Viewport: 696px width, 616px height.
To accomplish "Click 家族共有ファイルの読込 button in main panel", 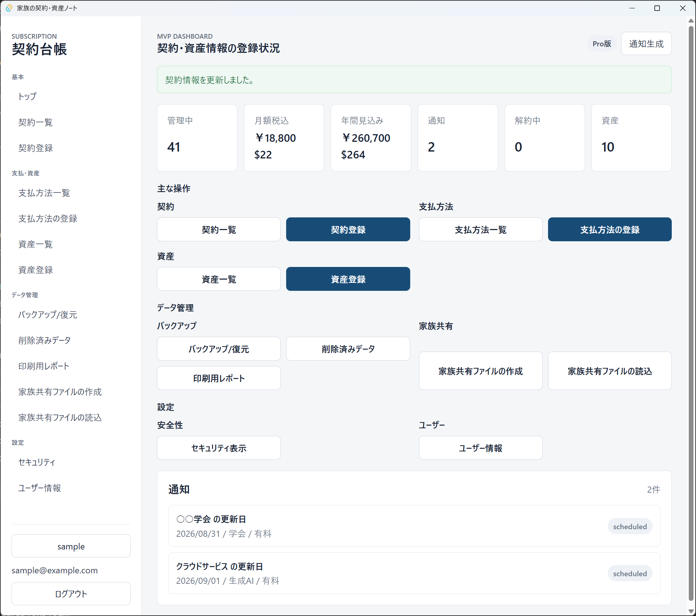I will pos(610,371).
